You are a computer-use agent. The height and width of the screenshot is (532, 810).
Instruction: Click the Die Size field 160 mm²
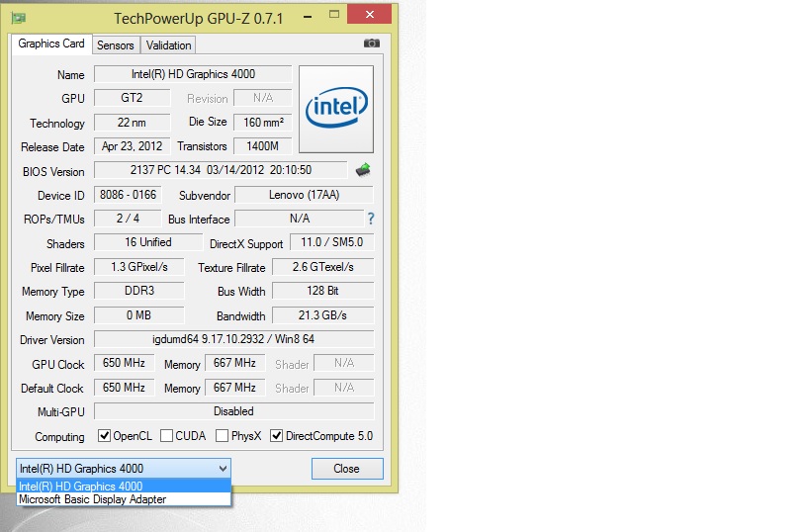263,123
